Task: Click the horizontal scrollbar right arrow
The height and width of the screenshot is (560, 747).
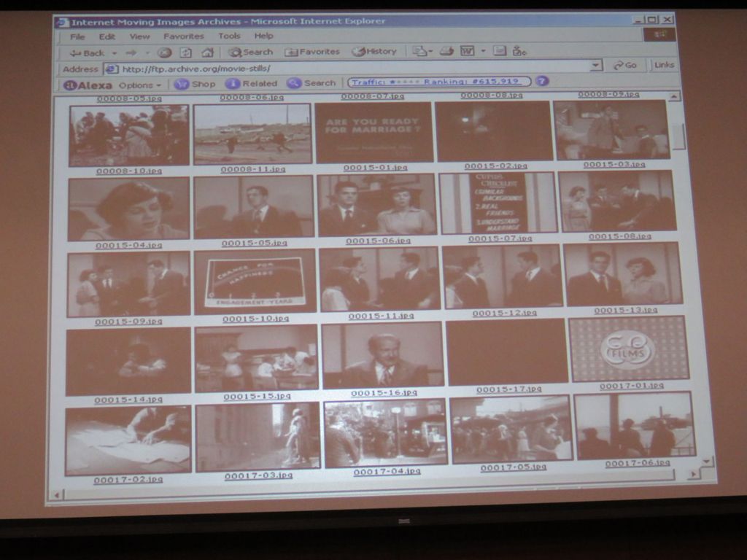Action: (x=694, y=474)
